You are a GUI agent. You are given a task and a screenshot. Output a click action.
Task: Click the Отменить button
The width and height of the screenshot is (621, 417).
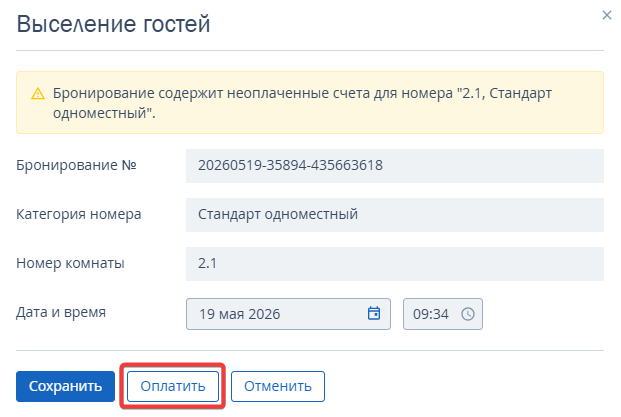click(x=278, y=386)
